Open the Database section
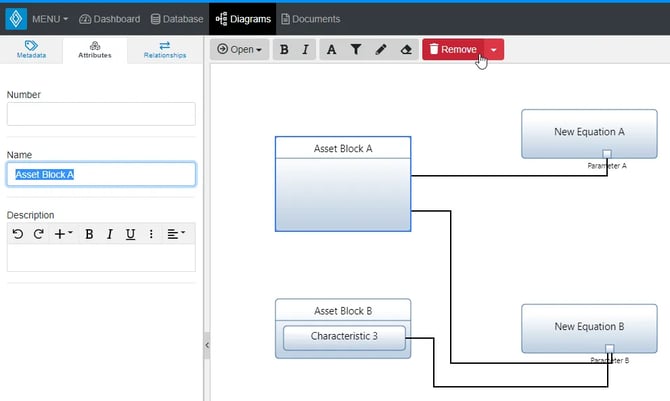Image resolution: width=670 pixels, height=401 pixels. 177,19
